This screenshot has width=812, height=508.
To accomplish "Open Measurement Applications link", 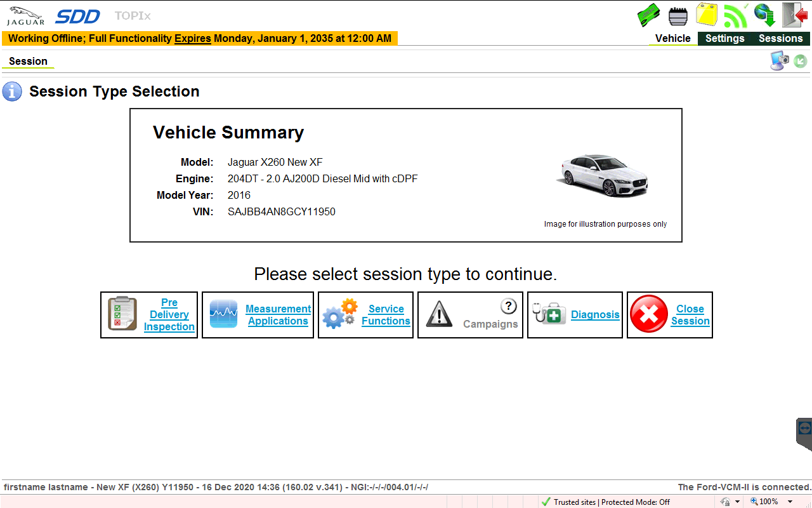I will pyautogui.click(x=278, y=315).
